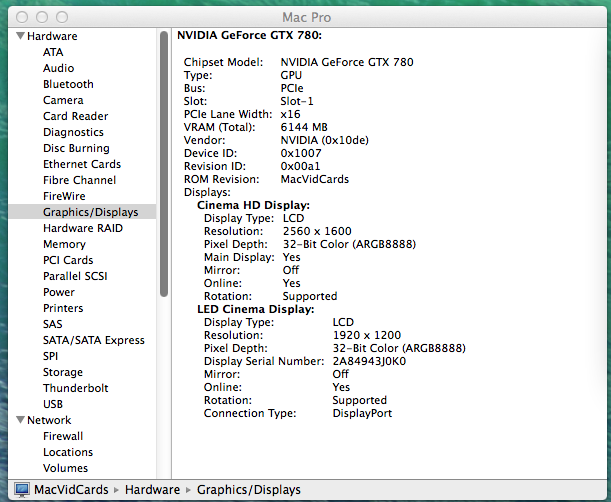Click the Network category label in sidebar
Screen dimensions: 611x502
point(49,420)
